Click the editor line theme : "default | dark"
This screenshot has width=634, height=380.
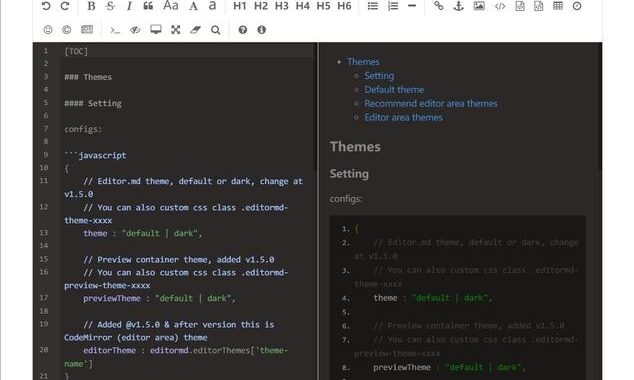(142, 233)
